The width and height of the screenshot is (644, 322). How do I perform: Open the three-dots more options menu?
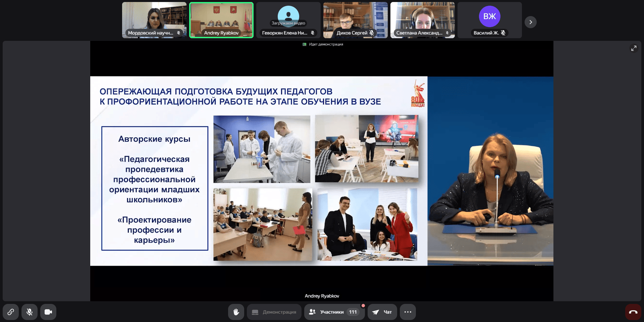click(x=408, y=312)
